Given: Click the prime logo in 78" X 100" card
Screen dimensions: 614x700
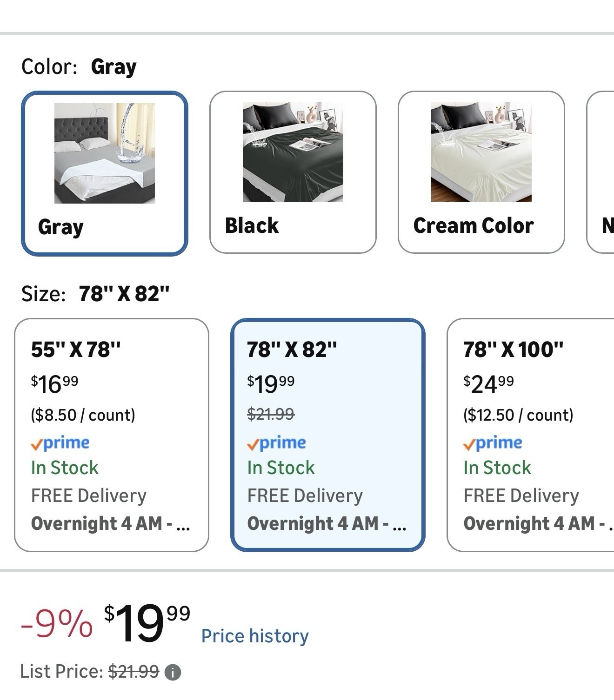Looking at the screenshot, I should [x=493, y=443].
